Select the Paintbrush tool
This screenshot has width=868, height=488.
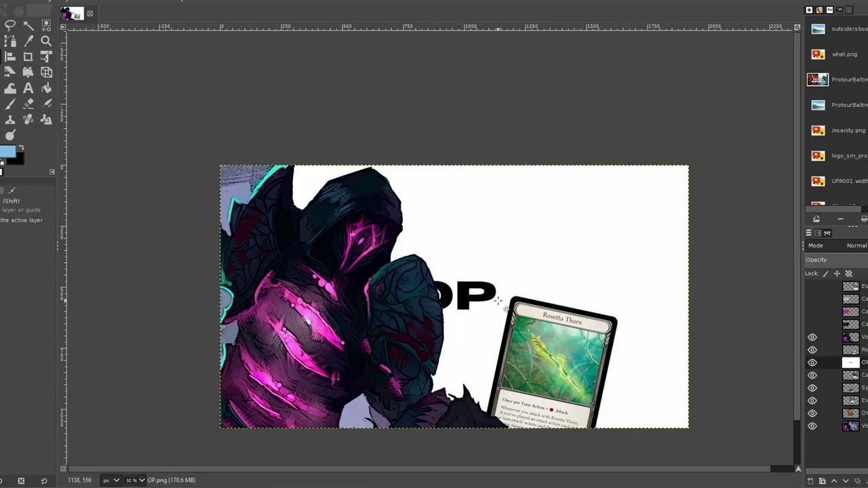click(10, 104)
